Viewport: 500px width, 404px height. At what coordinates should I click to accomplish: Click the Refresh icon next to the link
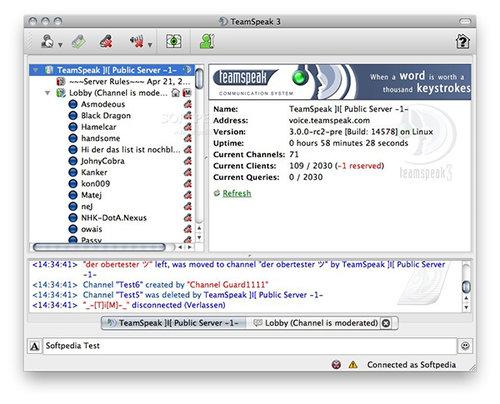coord(217,193)
